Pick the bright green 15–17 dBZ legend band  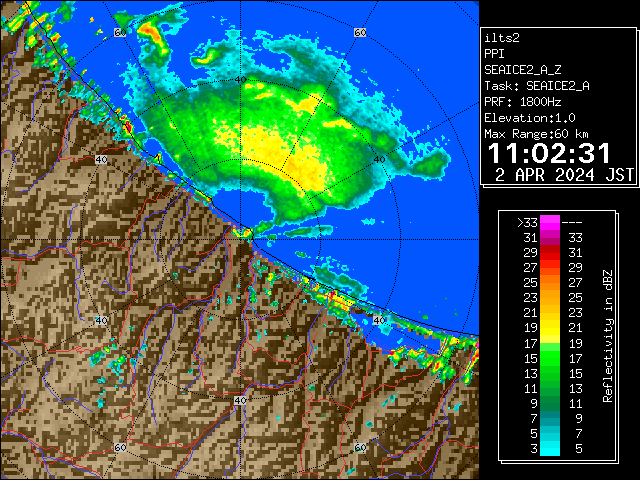tap(550, 358)
